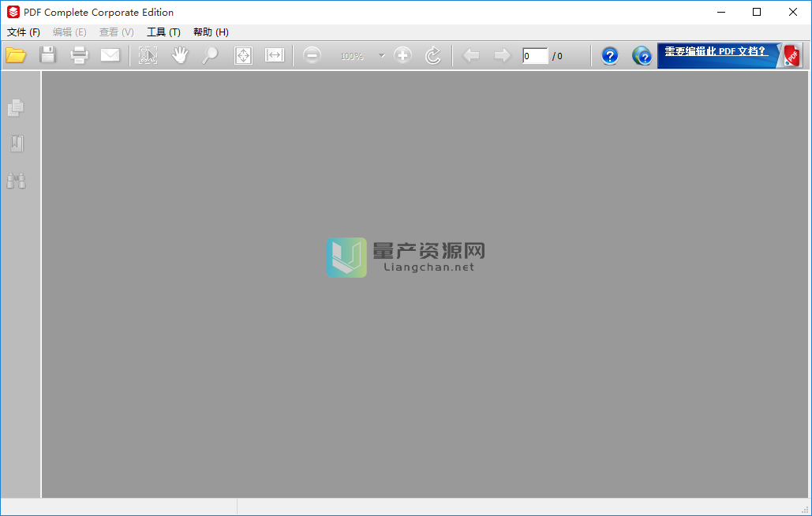812x516 pixels.
Task: Open the 查看 (V) menu
Action: point(117,32)
